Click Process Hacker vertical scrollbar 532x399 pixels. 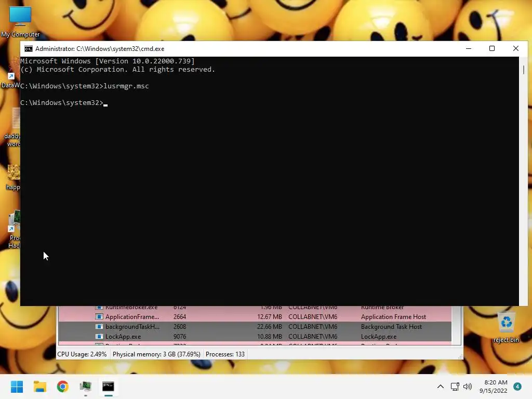[457, 325]
